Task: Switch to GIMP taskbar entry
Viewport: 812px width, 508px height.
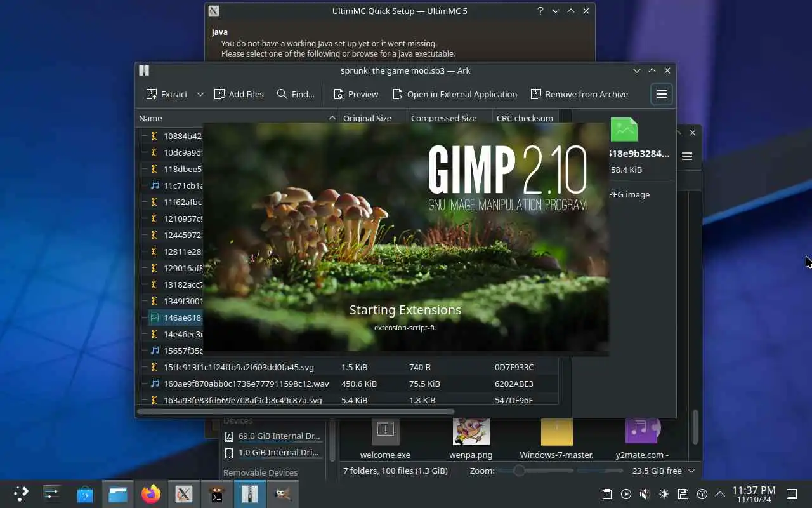Action: (283, 493)
